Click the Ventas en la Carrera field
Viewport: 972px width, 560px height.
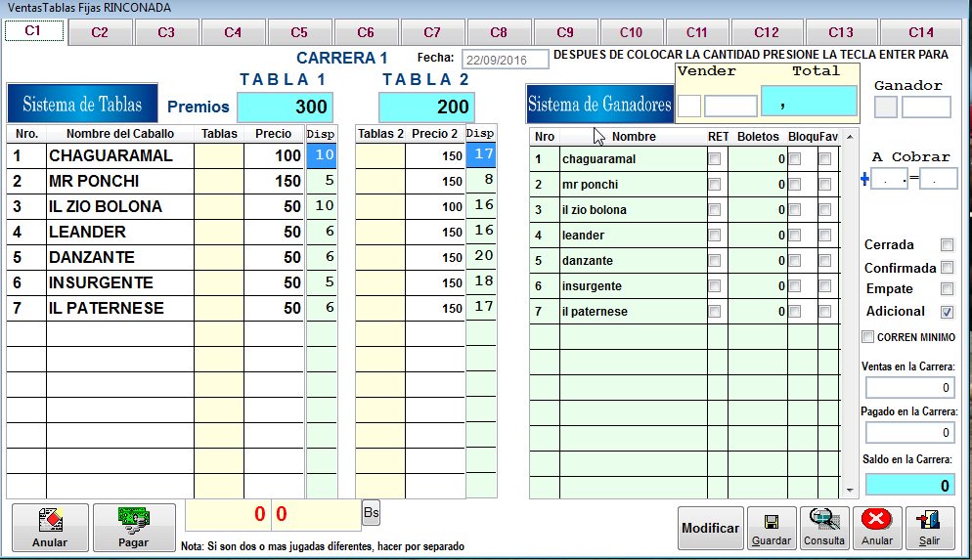click(910, 388)
